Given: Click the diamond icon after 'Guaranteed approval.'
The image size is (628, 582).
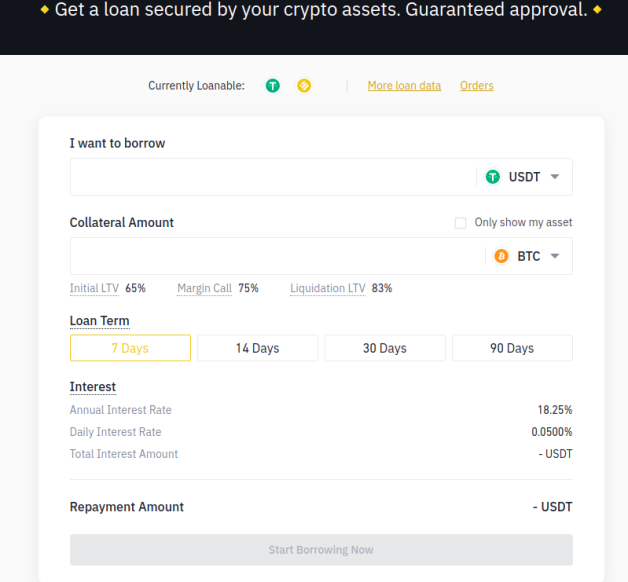Looking at the screenshot, I should [597, 10].
